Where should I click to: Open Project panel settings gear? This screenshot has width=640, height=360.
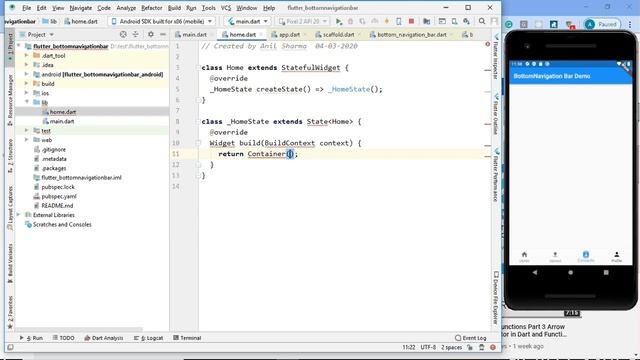tap(151, 35)
